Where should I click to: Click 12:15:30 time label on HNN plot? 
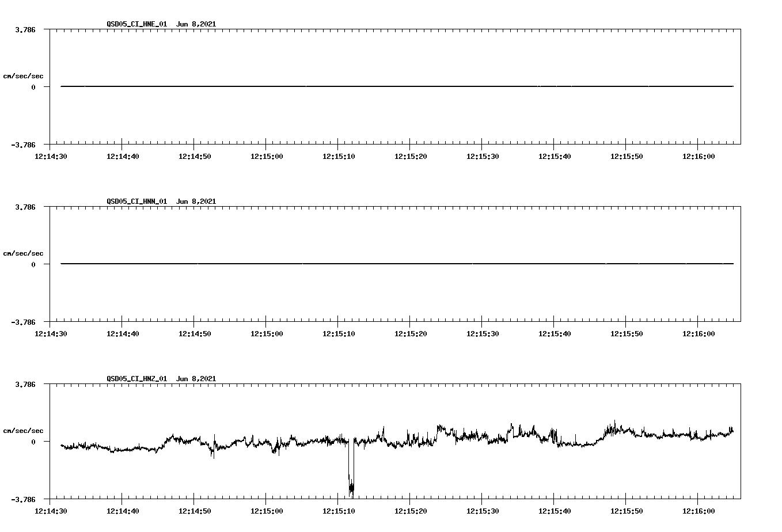pos(482,334)
